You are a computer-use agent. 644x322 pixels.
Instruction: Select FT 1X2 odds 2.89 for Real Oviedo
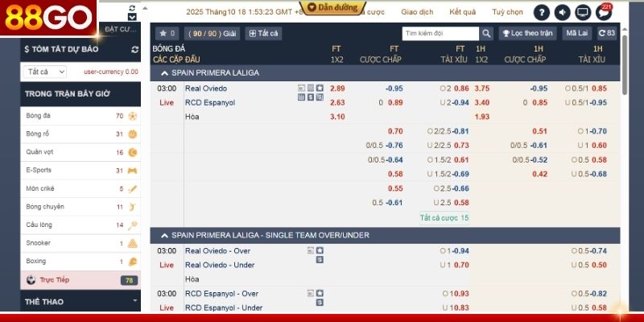337,89
